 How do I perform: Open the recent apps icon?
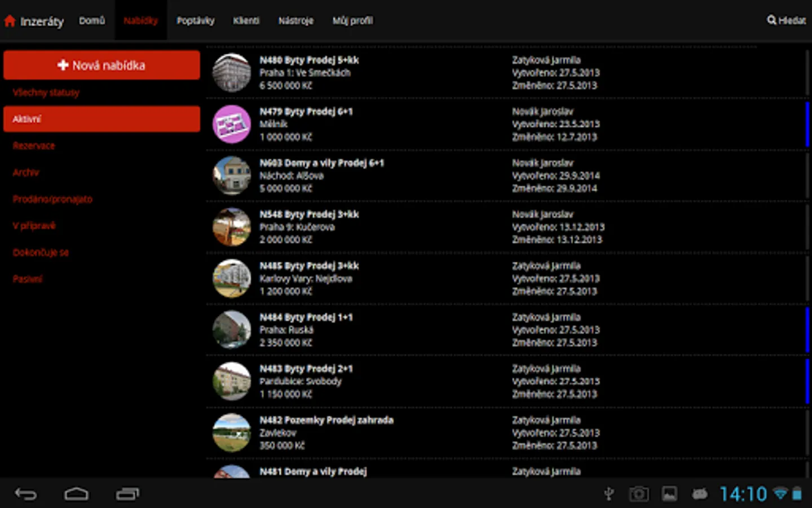point(127,494)
